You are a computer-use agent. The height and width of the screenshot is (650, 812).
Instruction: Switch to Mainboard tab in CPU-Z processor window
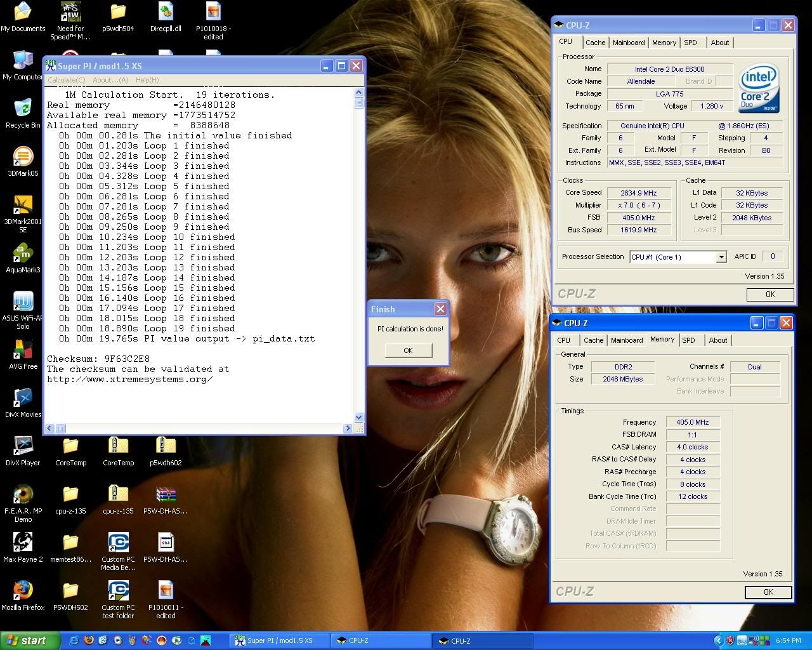[629, 43]
